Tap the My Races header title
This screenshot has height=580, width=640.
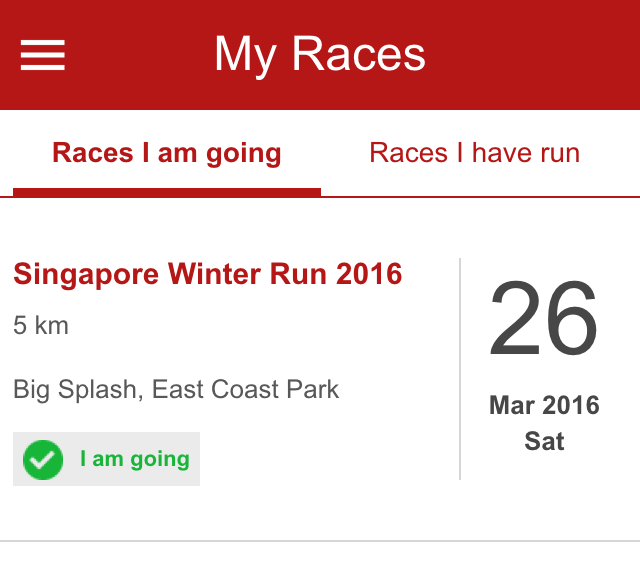(x=320, y=54)
